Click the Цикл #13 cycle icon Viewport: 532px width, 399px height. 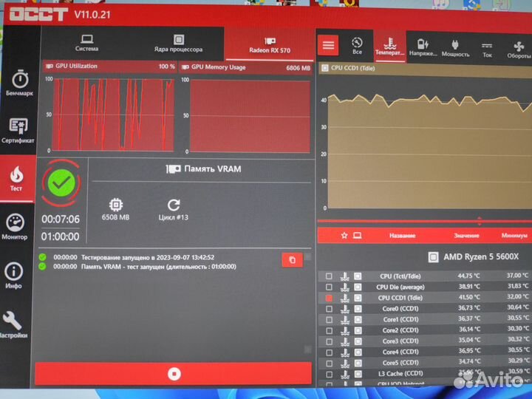click(x=174, y=205)
